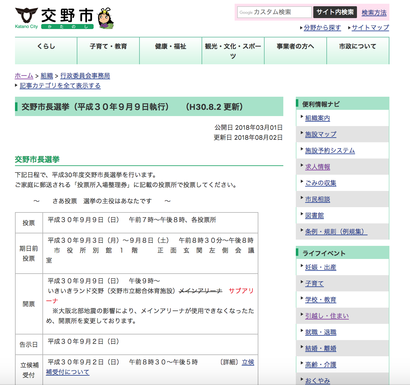The image size is (410, 385).
Task: Click the 更新日 2018年08月02日 text
Action: pyautogui.click(x=248, y=138)
